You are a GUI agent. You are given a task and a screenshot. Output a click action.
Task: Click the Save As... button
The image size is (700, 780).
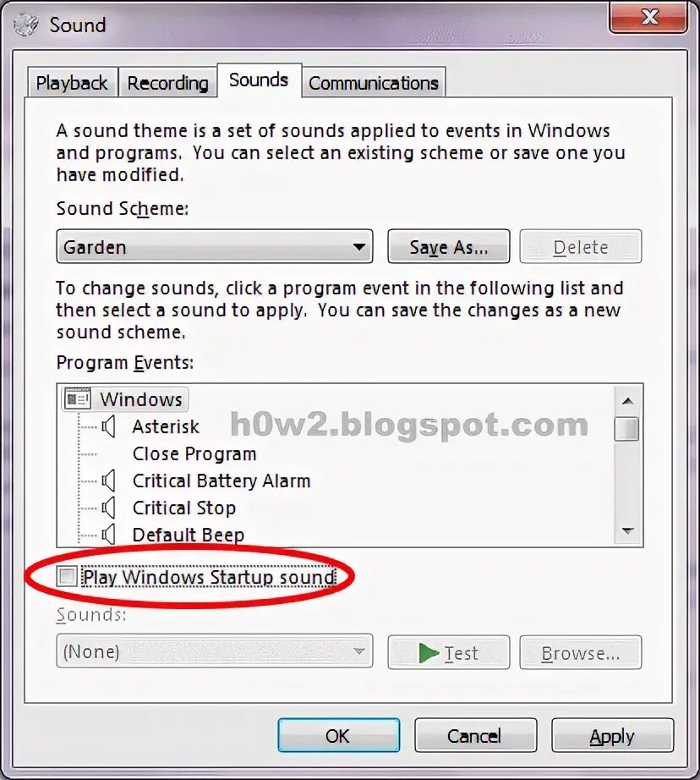(x=448, y=246)
